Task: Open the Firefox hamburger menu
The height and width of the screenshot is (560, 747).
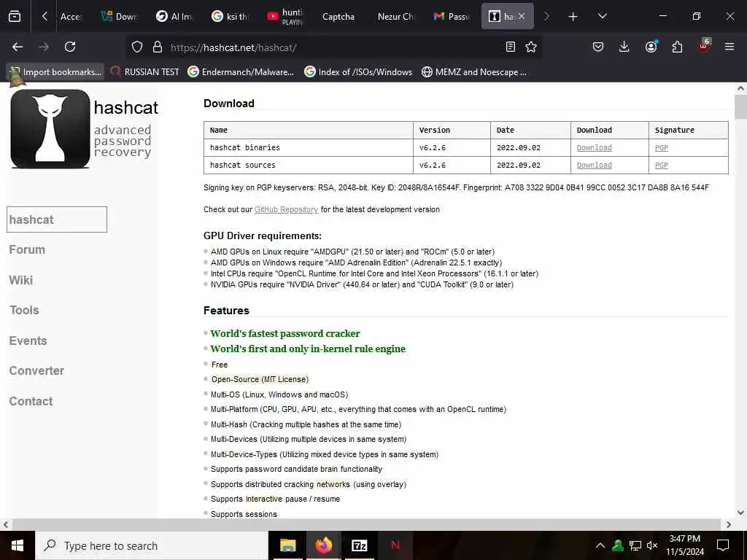Action: [x=729, y=47]
